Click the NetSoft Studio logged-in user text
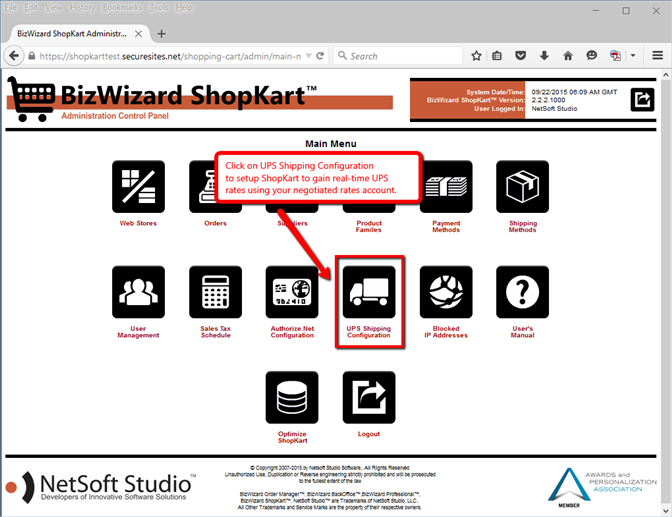This screenshot has width=672, height=517. tap(554, 109)
